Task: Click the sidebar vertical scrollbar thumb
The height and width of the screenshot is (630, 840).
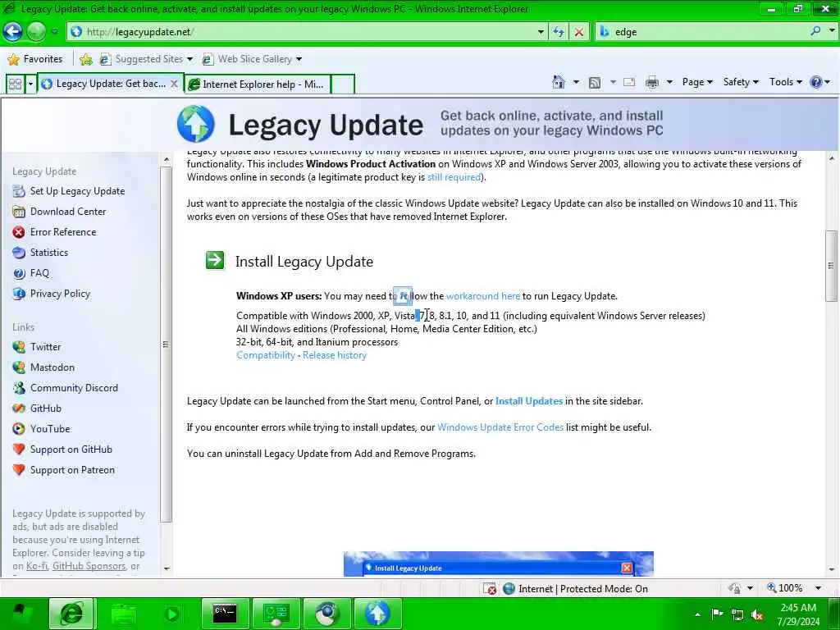Action: click(166, 344)
